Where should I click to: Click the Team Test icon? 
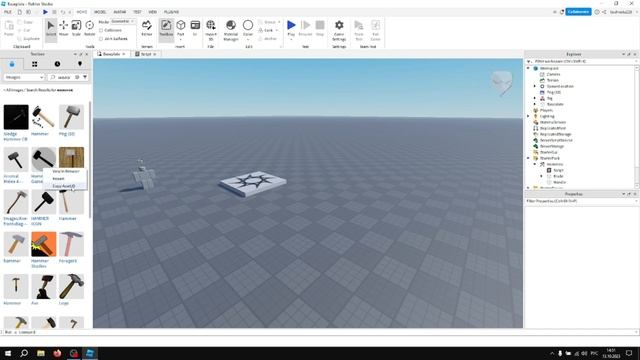click(x=359, y=30)
